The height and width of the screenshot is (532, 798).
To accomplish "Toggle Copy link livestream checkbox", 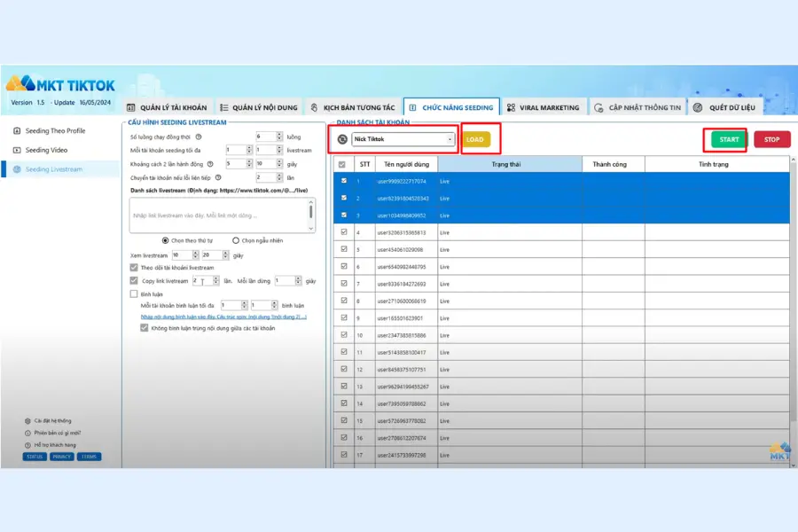I will (x=134, y=280).
